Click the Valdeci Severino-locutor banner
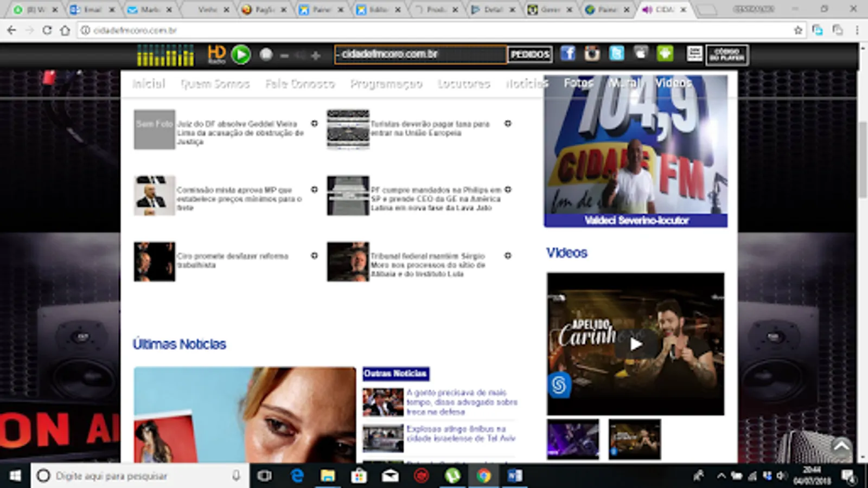This screenshot has width=868, height=488. (x=636, y=151)
